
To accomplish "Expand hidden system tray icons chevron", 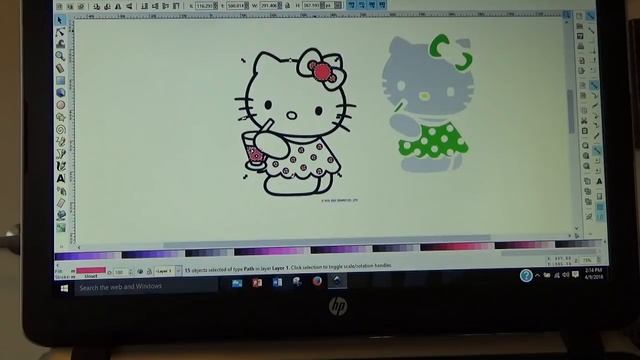I will coord(538,276).
